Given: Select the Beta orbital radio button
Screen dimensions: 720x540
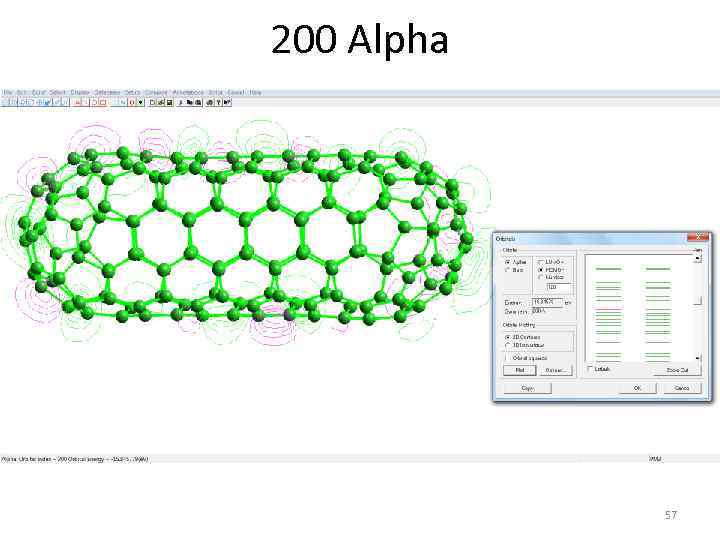Looking at the screenshot, I should coord(507,270).
